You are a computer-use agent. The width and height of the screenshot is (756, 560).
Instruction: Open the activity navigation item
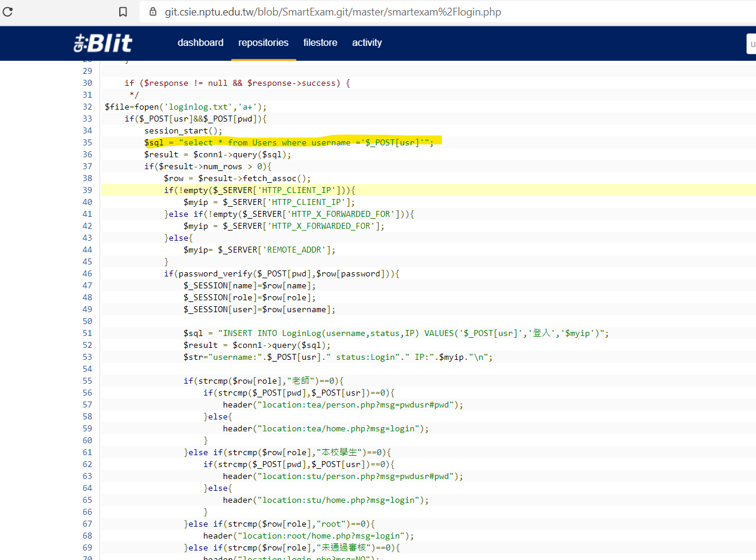tap(367, 43)
